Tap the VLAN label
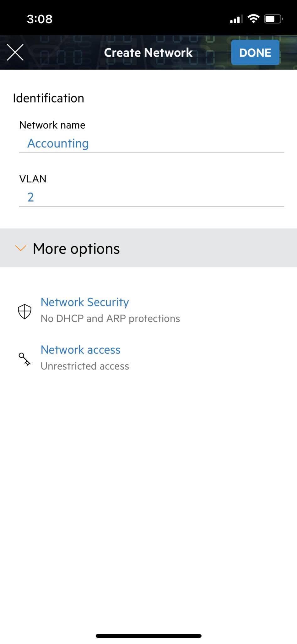This screenshot has width=297, height=644. point(33,179)
